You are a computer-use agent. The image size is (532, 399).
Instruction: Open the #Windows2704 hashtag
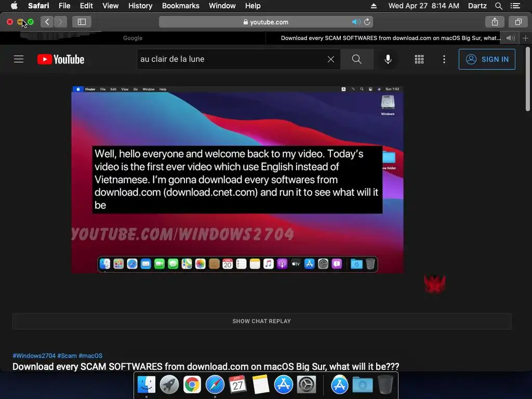click(34, 355)
